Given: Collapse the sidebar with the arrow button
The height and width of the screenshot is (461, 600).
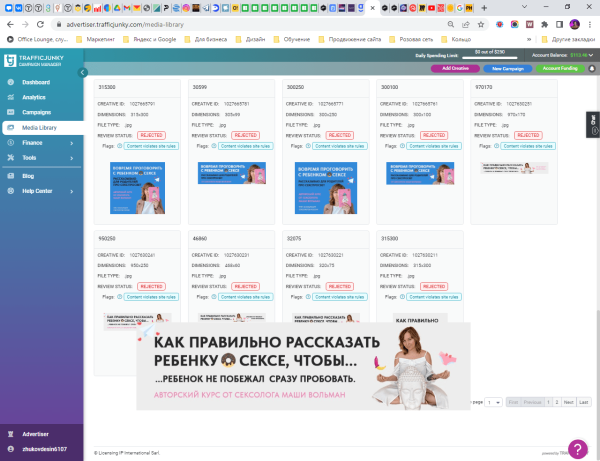Looking at the screenshot, I should (x=82, y=72).
